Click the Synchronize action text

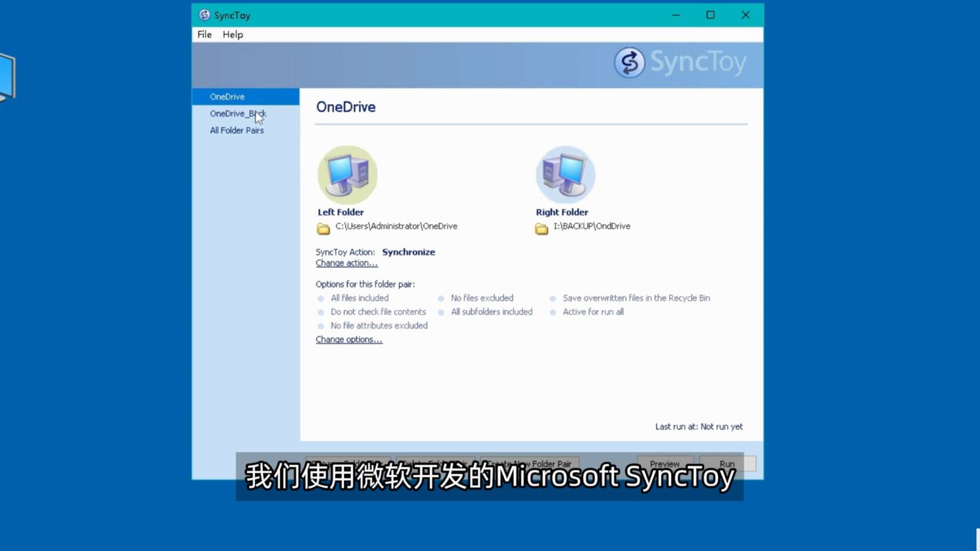pos(409,253)
